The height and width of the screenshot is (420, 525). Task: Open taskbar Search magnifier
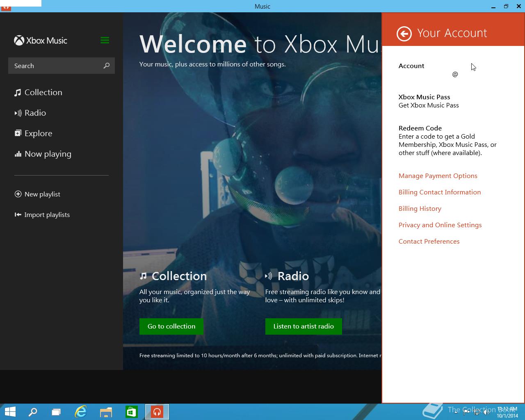coord(33,412)
